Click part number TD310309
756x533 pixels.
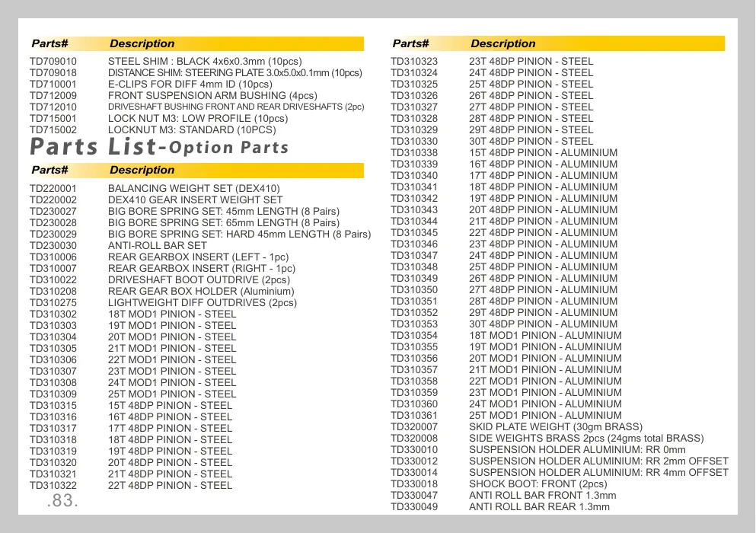(x=53, y=394)
